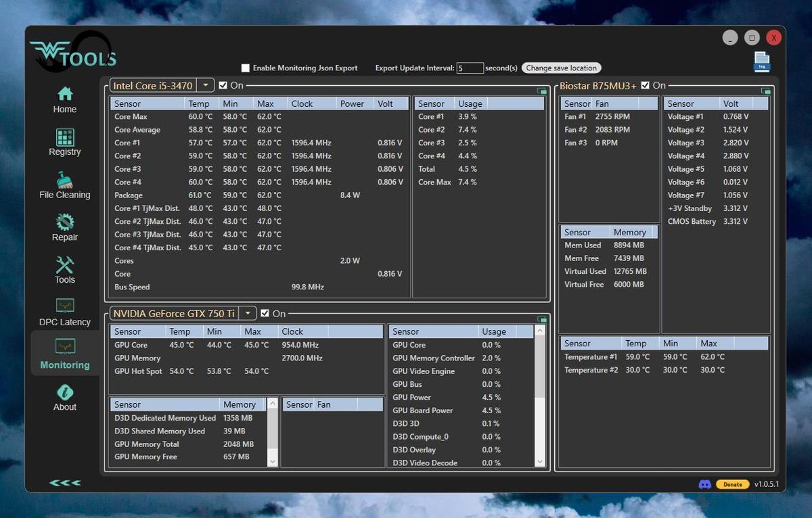The height and width of the screenshot is (518, 812).
Task: Click the GPU usage list scrollbar
Action: [x=539, y=396]
